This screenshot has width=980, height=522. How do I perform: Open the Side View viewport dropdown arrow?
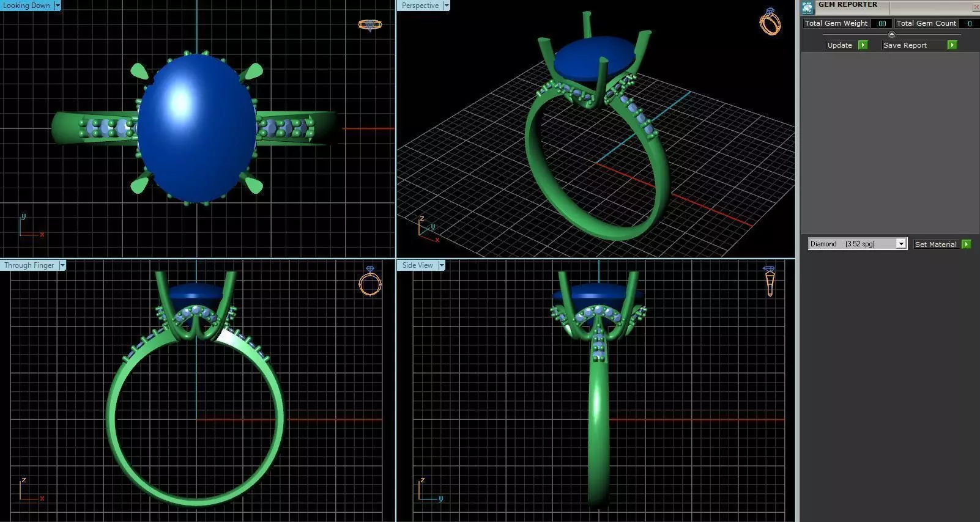tap(442, 265)
